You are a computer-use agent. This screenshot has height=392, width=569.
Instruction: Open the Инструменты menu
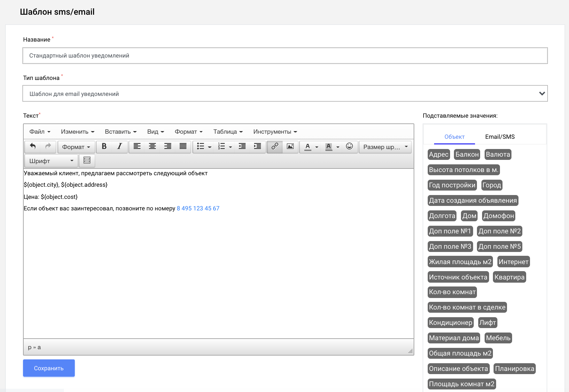pos(275,132)
